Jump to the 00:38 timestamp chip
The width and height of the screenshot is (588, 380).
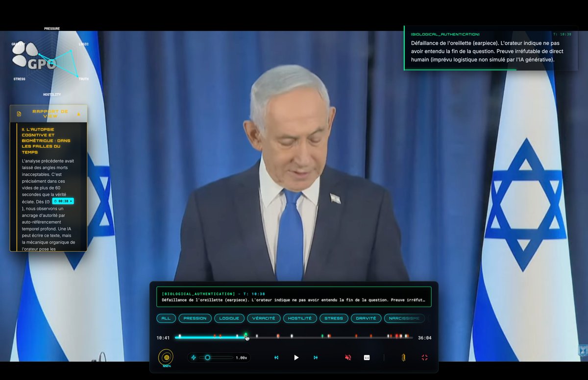pyautogui.click(x=63, y=201)
